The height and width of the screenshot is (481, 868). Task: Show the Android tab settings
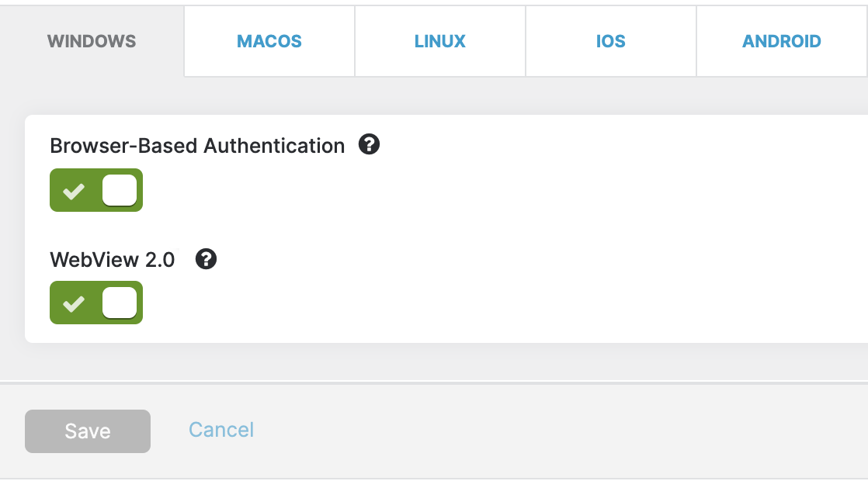(782, 41)
